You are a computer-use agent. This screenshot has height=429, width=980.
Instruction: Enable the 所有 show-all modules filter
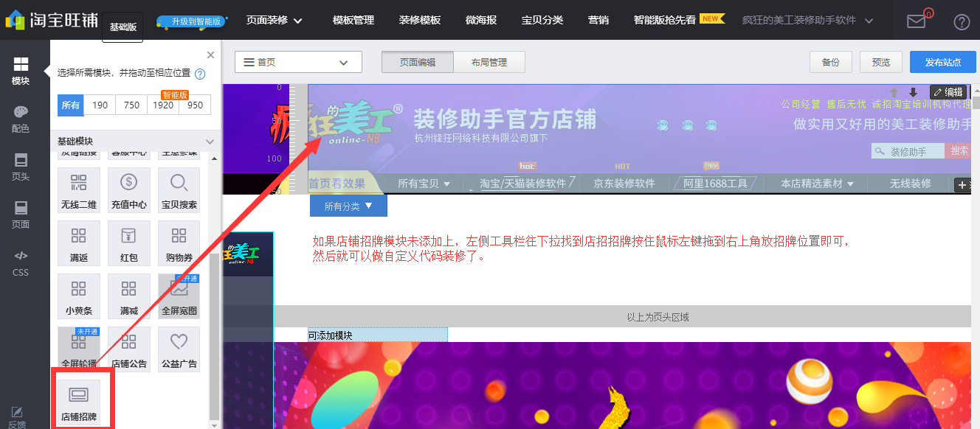70,105
